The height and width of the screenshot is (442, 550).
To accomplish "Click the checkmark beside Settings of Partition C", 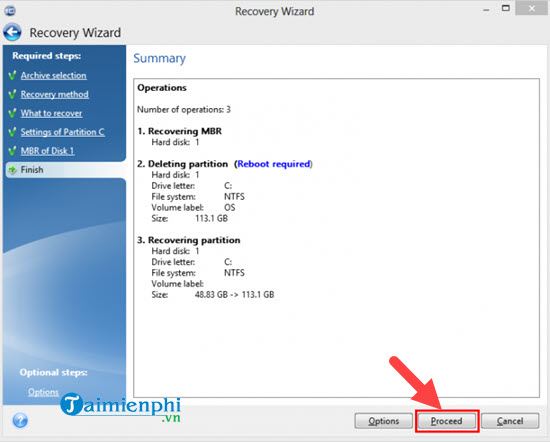I will coord(12,132).
